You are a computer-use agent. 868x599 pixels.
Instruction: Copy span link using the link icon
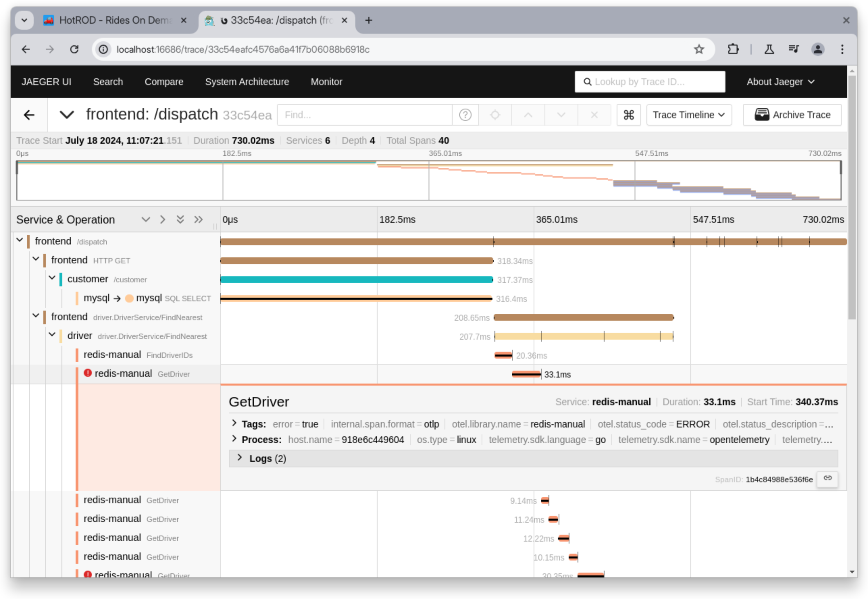point(827,479)
